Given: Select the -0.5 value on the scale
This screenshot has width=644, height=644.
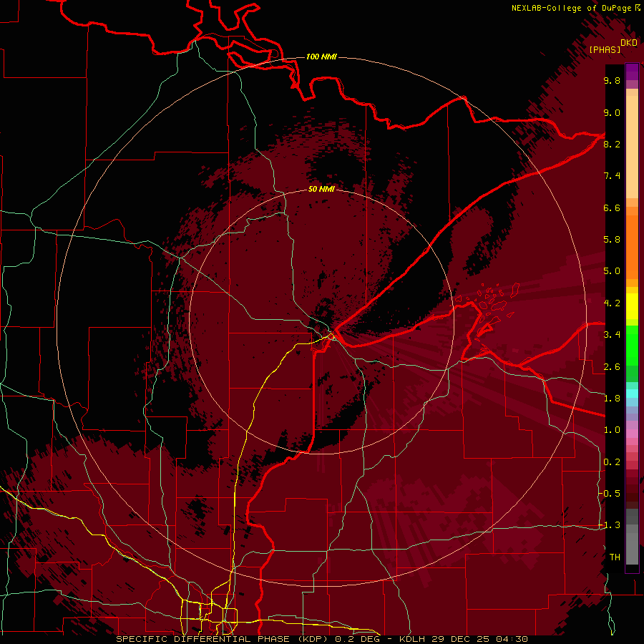Looking at the screenshot, I should point(610,494).
